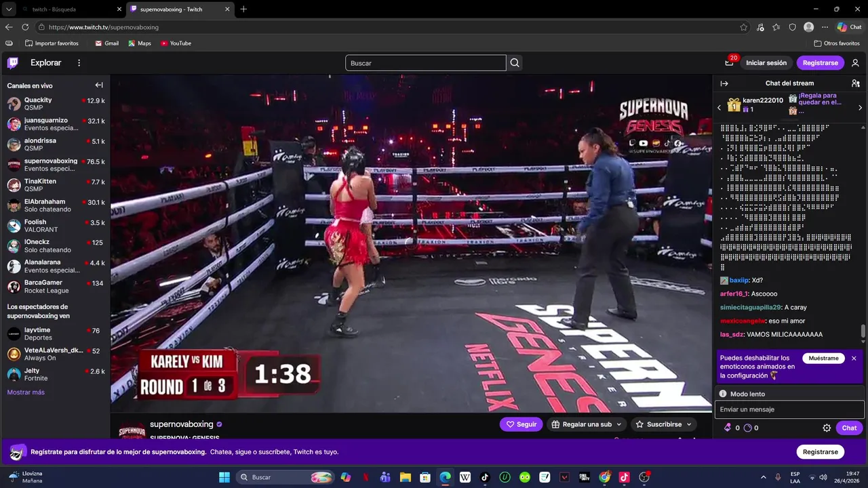The width and height of the screenshot is (868, 488).
Task: Open the favorites list icon
Action: tap(776, 27)
